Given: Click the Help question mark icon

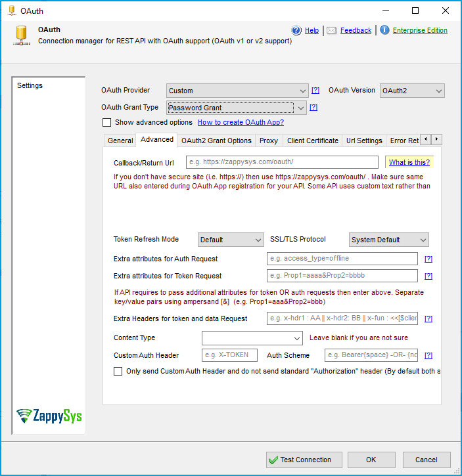Looking at the screenshot, I should [296, 30].
